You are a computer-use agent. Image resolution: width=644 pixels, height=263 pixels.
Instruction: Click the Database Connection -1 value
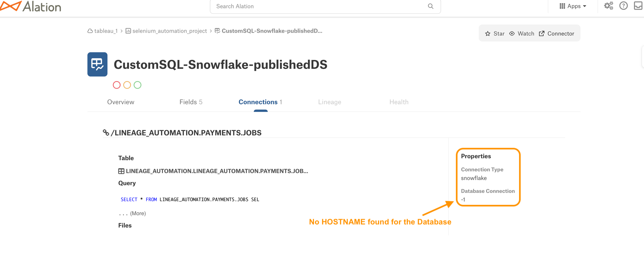[463, 200]
